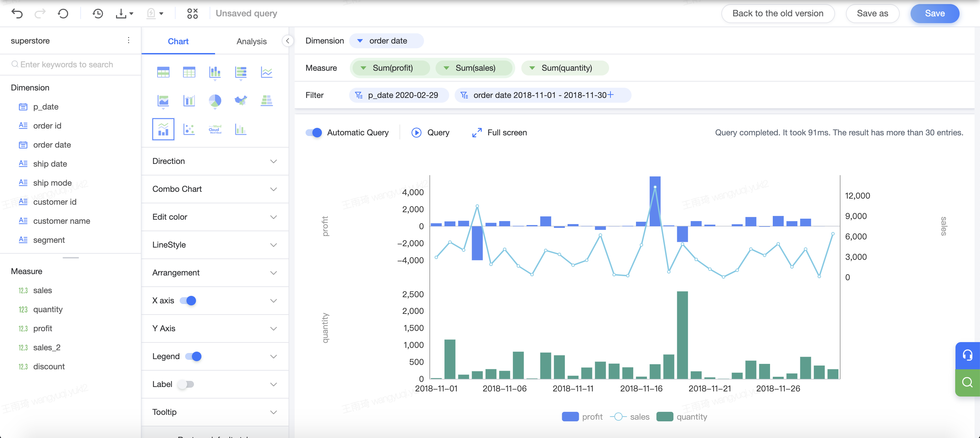Screen dimensions: 980x438
Task: Open query history clock icon
Action: 98,14
